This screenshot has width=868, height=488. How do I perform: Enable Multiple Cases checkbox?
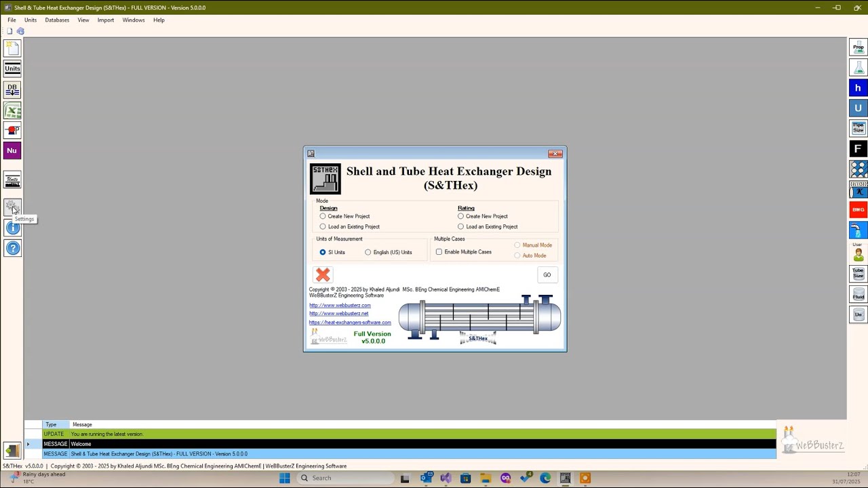point(439,252)
